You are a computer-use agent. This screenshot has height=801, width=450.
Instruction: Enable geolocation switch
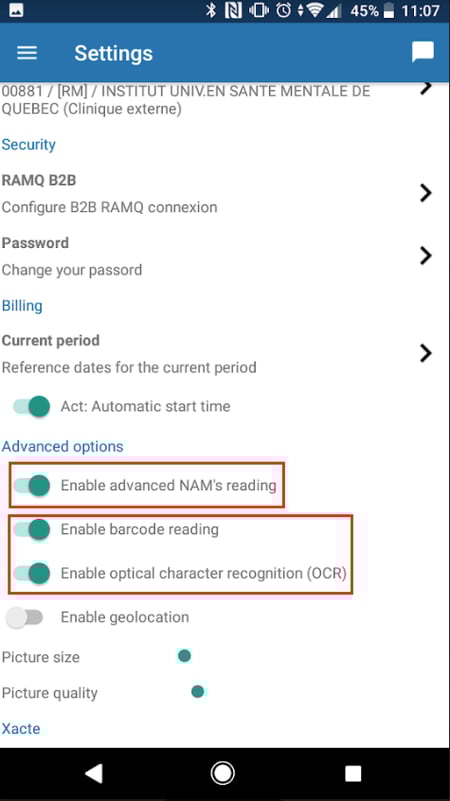point(23,618)
